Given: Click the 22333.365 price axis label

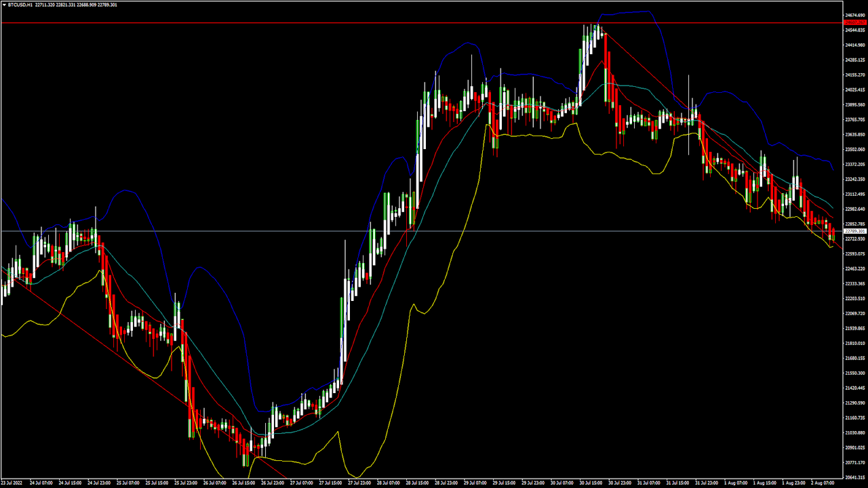Looking at the screenshot, I should 855,283.
